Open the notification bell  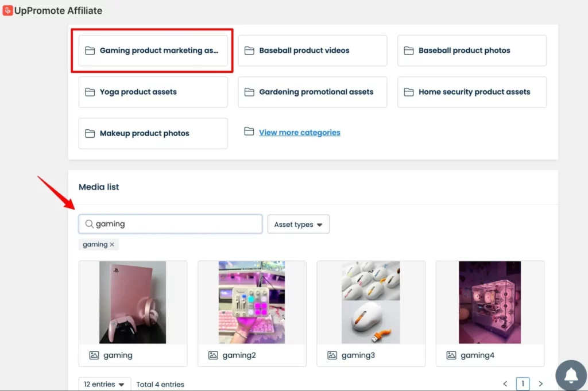point(570,375)
